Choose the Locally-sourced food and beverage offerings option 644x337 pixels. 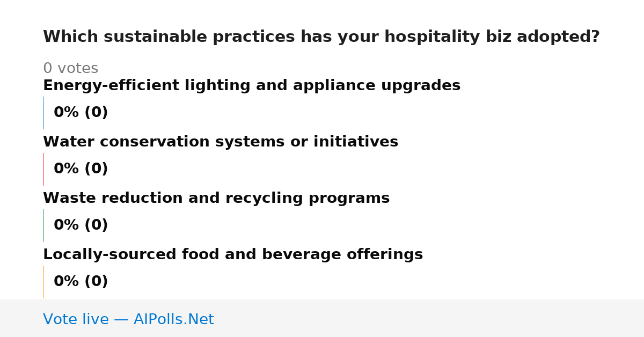[x=233, y=255]
